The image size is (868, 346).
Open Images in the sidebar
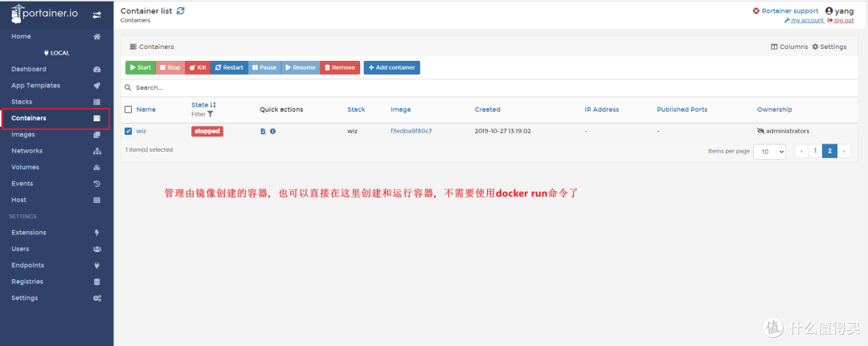tap(23, 135)
